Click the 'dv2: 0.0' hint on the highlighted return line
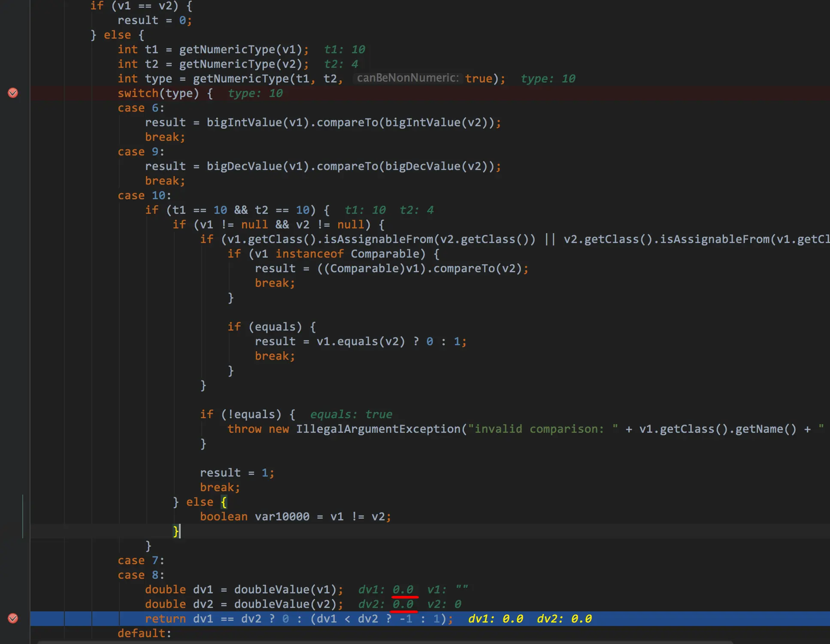 point(564,619)
